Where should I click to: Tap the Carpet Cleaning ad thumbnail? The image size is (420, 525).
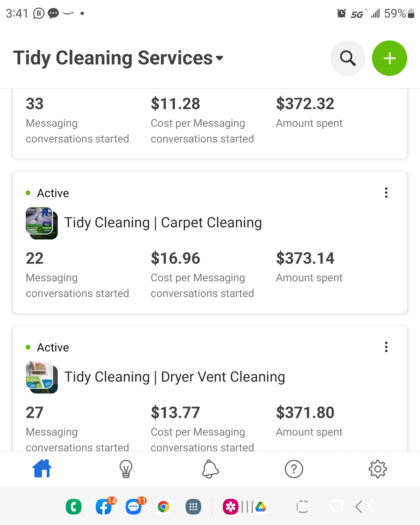pos(42,223)
